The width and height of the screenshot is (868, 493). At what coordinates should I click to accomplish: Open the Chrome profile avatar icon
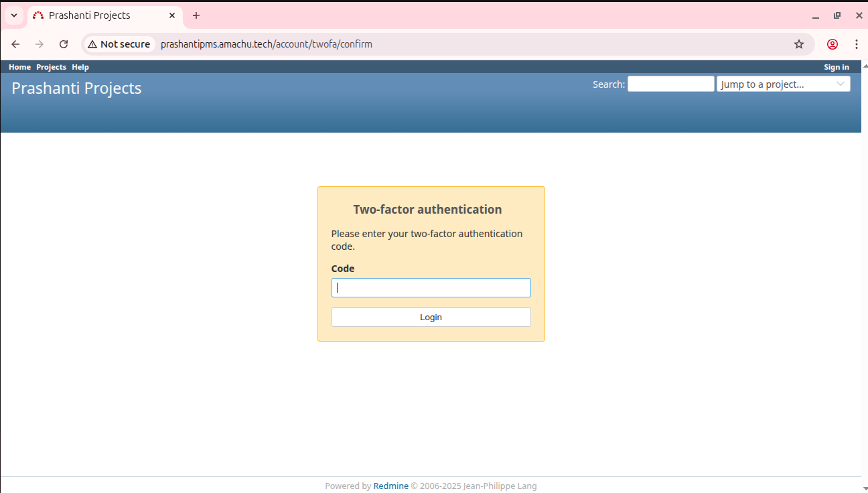tap(833, 44)
